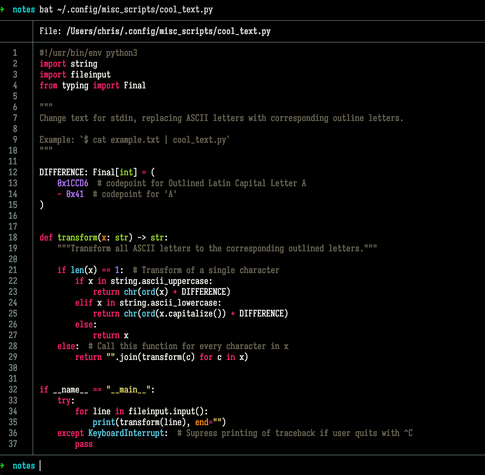Click the hex value 0x41

click(x=75, y=194)
